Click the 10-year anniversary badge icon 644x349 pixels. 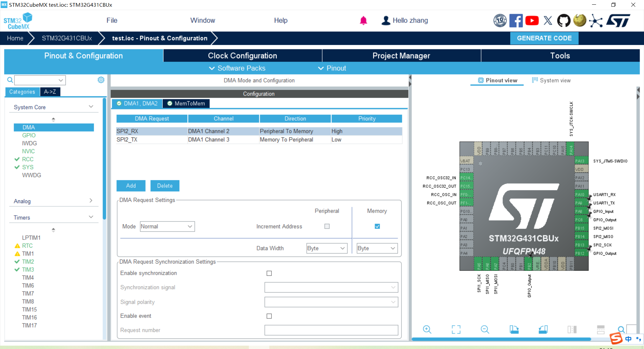(x=500, y=20)
